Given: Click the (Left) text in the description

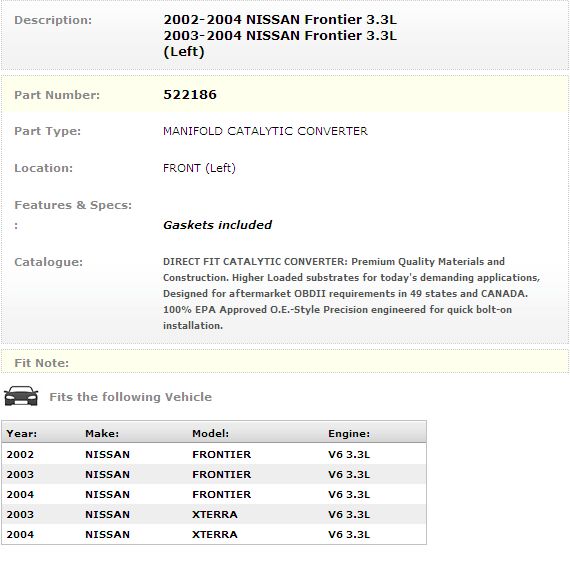Looking at the screenshot, I should [184, 52].
